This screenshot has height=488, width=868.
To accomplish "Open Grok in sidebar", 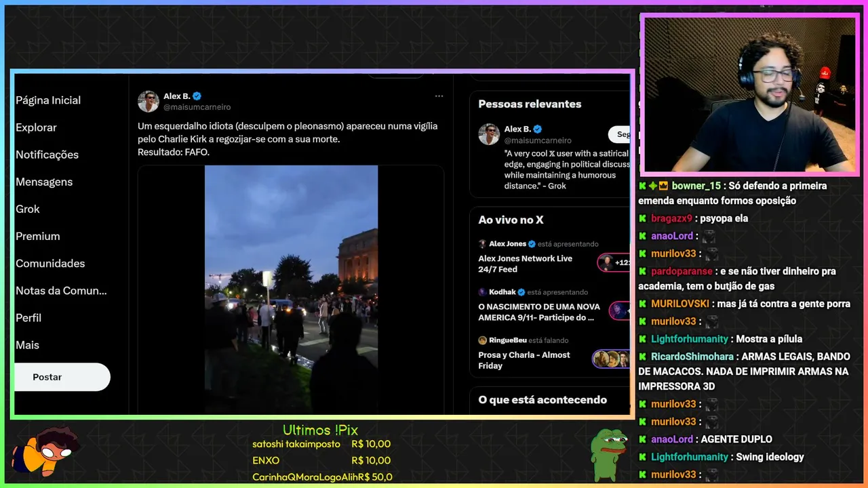I will click(28, 209).
